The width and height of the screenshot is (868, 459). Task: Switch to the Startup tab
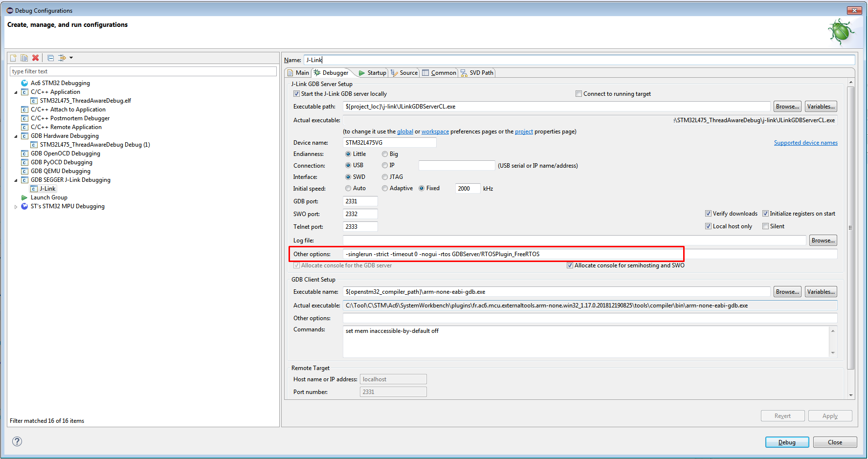tap(372, 73)
